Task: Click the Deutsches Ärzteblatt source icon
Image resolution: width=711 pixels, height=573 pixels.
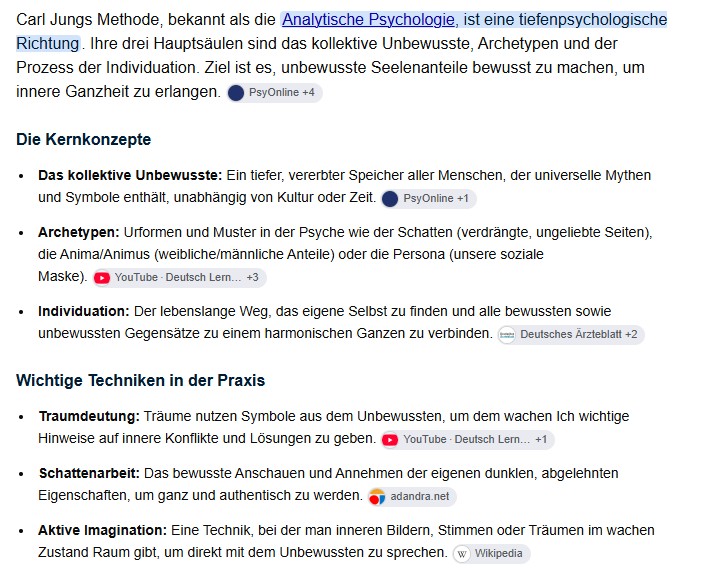Action: [x=507, y=335]
